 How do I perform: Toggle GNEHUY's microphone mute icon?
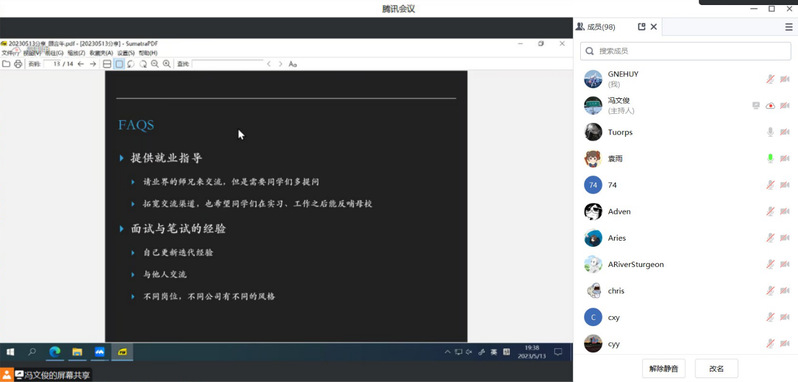click(771, 79)
